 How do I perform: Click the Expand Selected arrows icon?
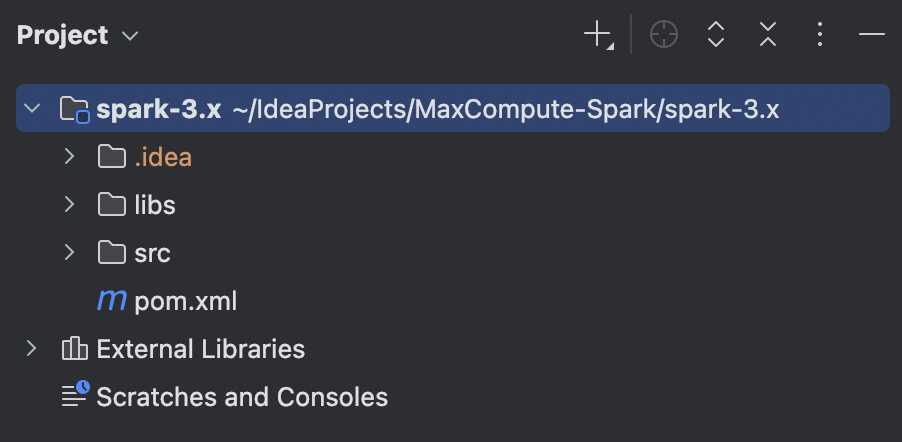point(715,35)
